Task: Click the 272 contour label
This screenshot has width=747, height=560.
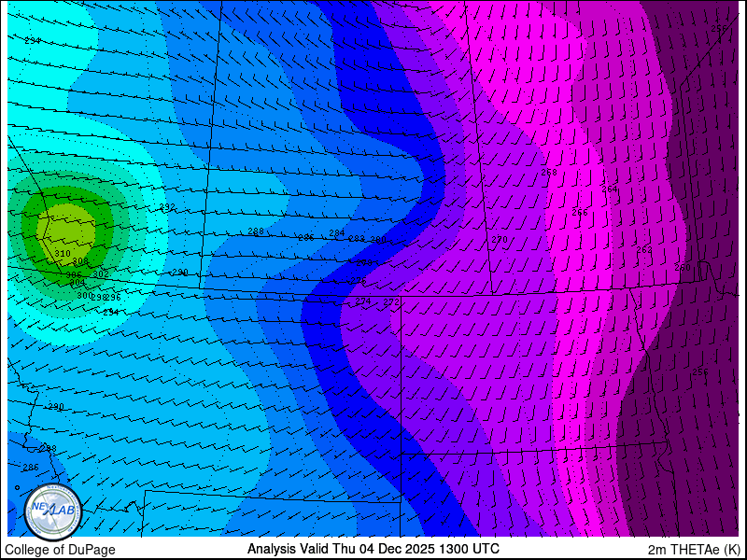Action: (x=391, y=301)
